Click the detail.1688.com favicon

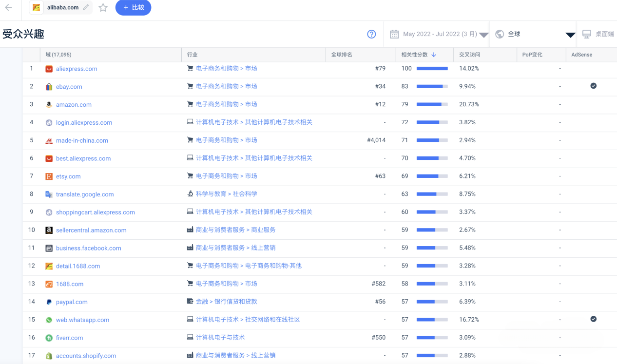49,266
